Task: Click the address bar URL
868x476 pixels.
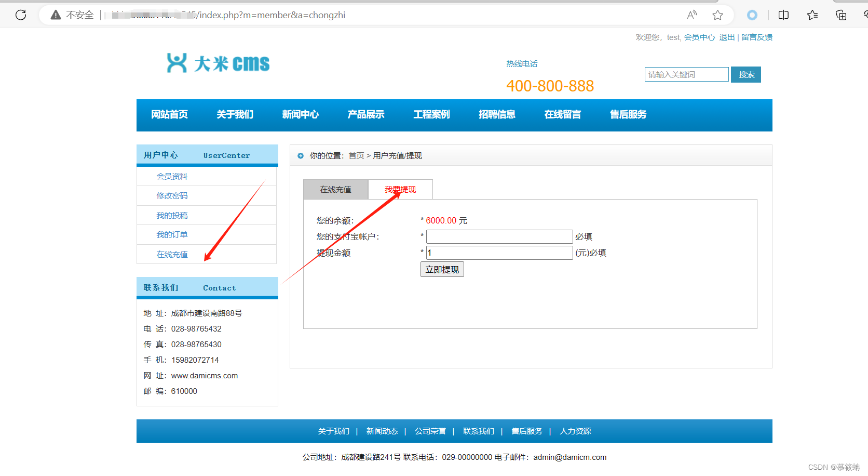Action: coord(228,15)
